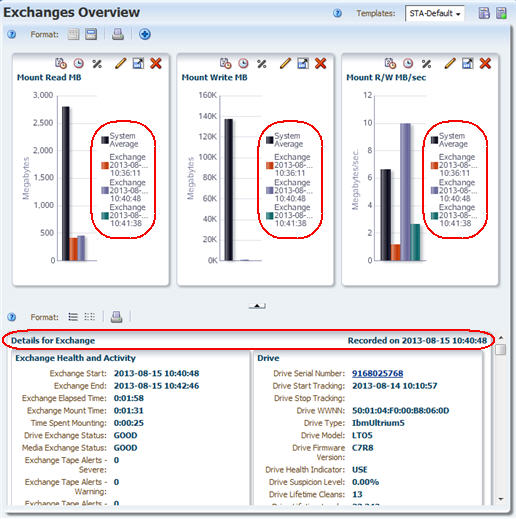This screenshot has width=516, height=519.
Task: Click Drive Exchange Status value 'GOOD'
Action: tap(125, 435)
